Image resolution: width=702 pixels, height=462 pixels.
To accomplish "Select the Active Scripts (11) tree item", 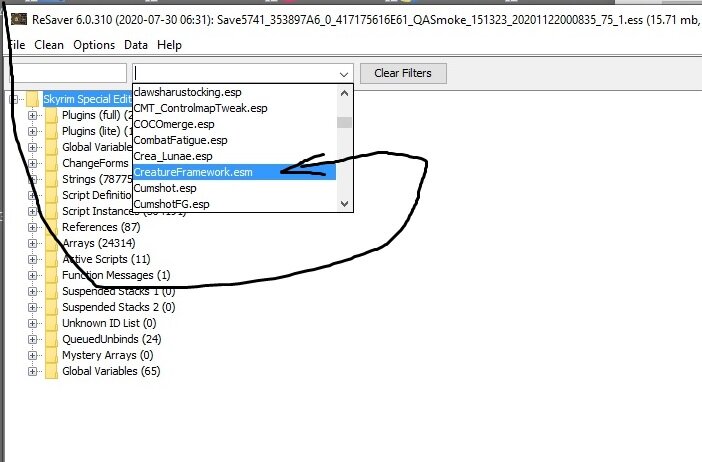I will click(106, 259).
